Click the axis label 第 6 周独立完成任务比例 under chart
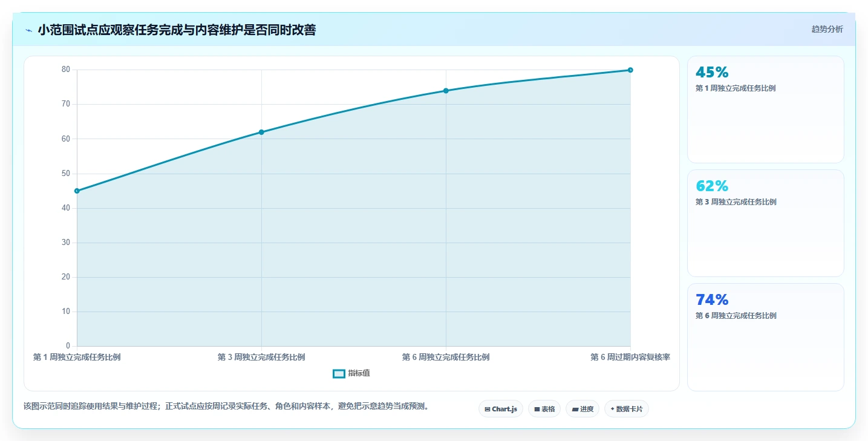Image resolution: width=868 pixels, height=441 pixels. pyautogui.click(x=446, y=358)
